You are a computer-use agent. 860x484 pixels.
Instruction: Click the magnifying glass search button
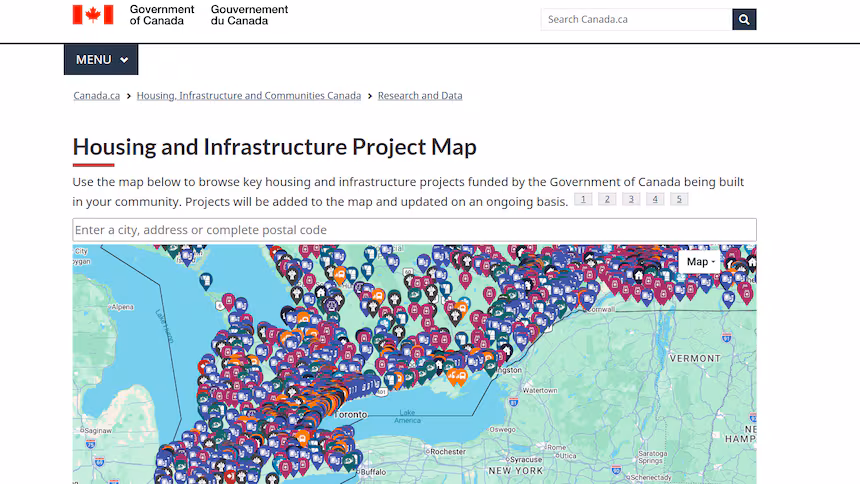744,19
